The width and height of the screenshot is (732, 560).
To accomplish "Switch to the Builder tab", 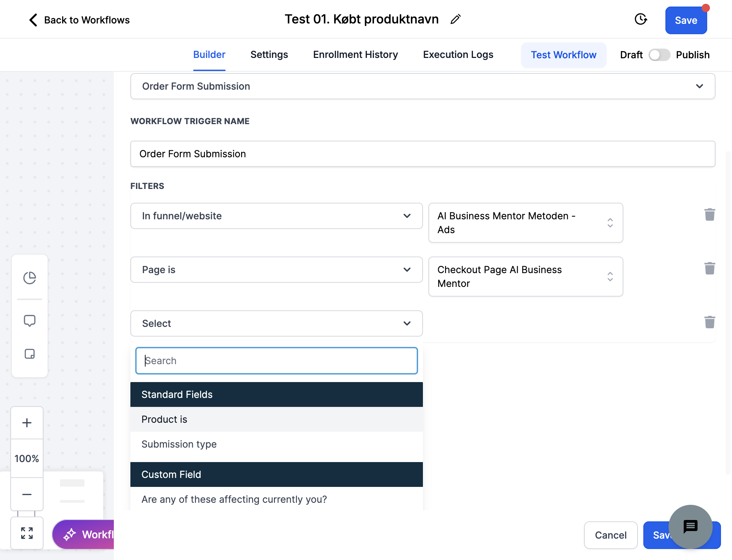I will [x=209, y=55].
